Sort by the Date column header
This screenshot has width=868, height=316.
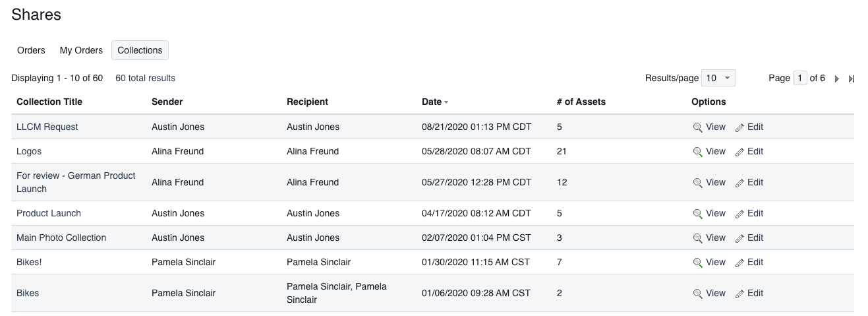[x=432, y=102]
